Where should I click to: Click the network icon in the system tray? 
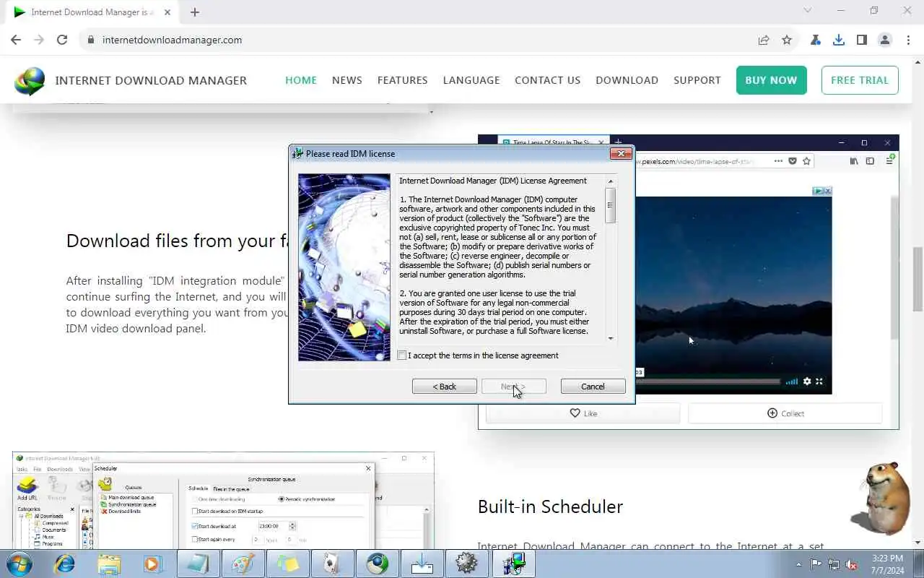pos(834,564)
